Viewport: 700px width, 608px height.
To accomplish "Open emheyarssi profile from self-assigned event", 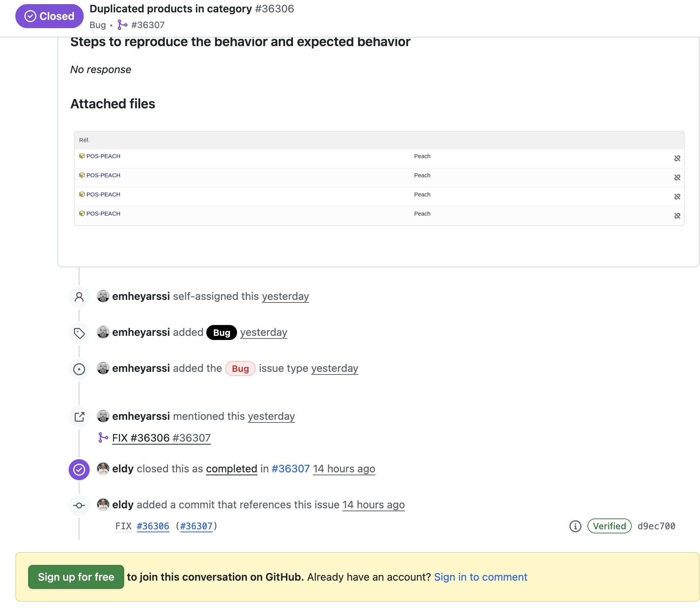I will 141,297.
